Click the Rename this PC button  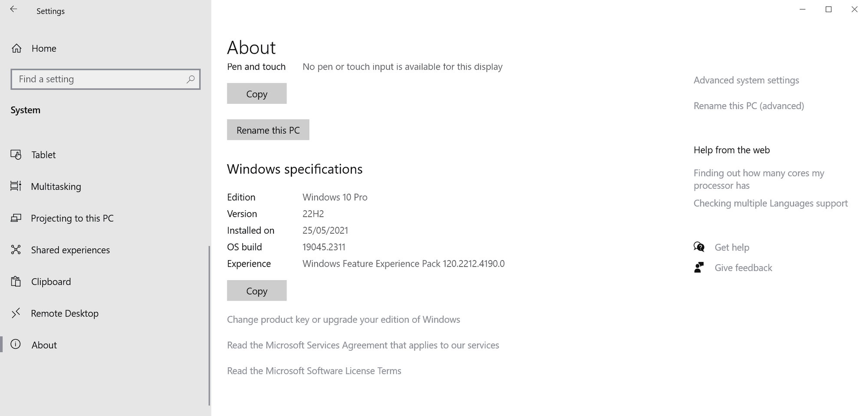point(268,130)
